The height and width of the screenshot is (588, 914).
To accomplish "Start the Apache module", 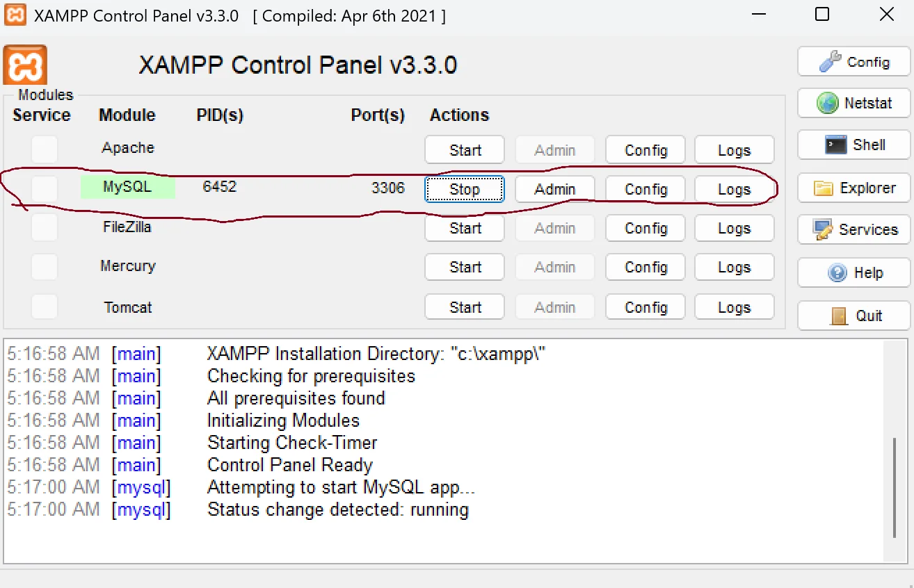I will pos(465,150).
